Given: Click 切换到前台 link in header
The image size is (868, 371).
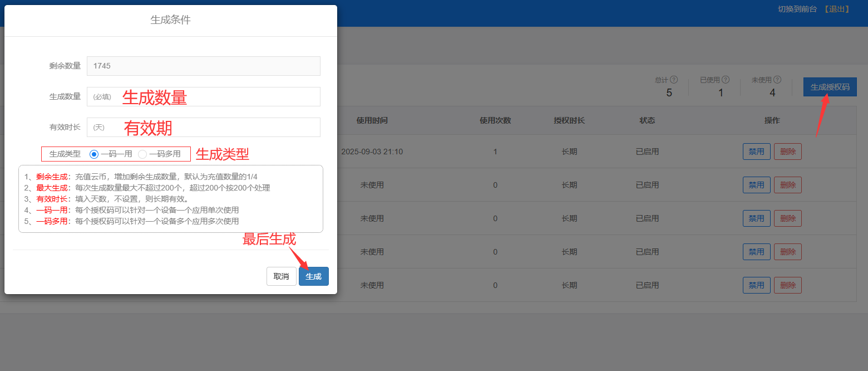Looking at the screenshot, I should click(x=797, y=9).
